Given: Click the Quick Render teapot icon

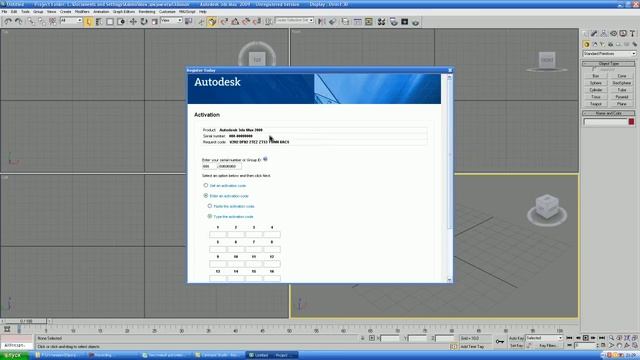Looking at the screenshot, I should click(416, 22).
